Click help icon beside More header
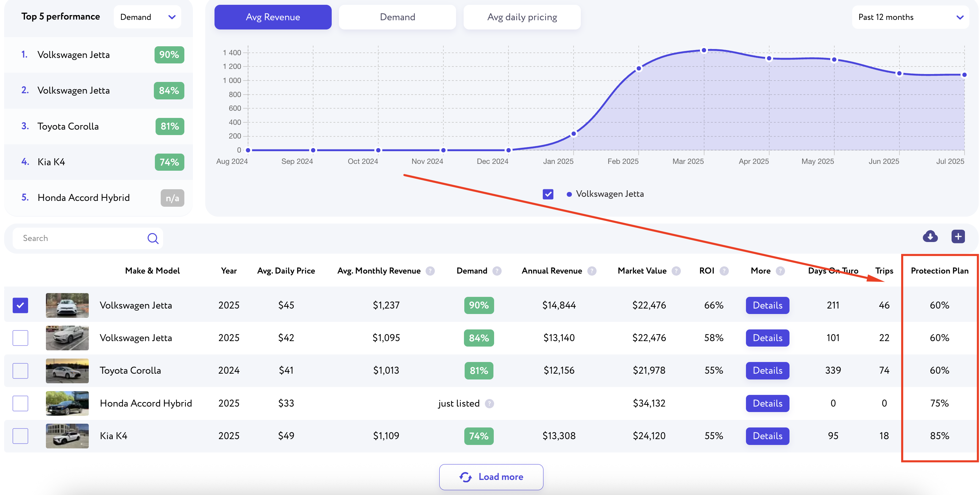980x495 pixels. click(x=780, y=271)
